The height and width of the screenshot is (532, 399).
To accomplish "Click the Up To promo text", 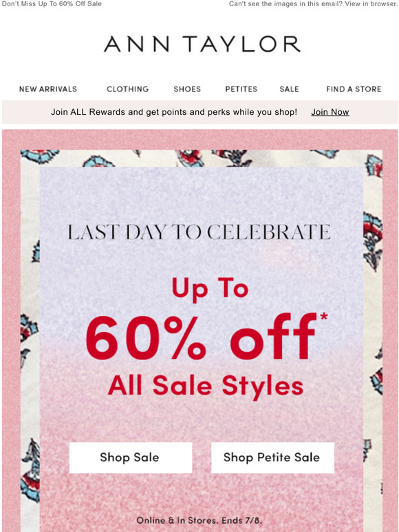I will (211, 289).
